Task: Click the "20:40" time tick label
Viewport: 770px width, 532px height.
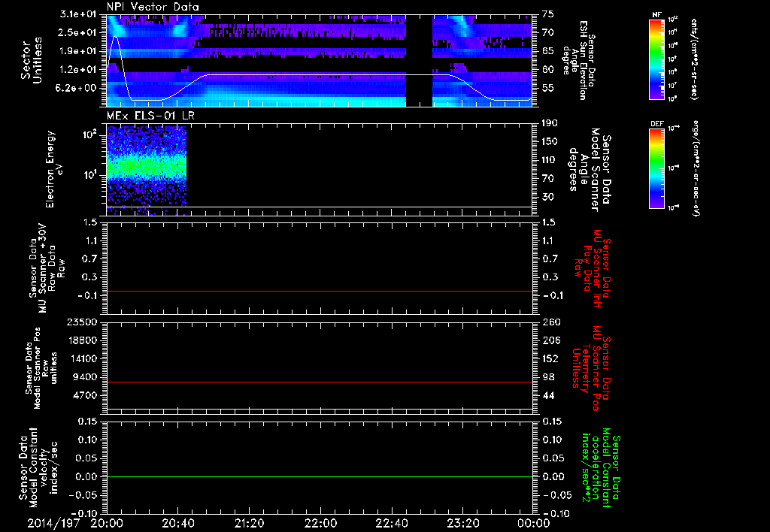Action: [x=177, y=523]
